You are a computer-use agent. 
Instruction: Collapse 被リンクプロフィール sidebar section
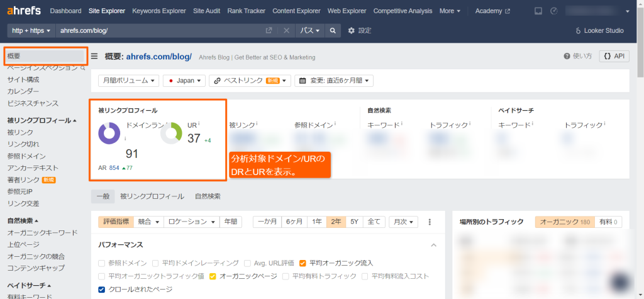click(x=42, y=120)
